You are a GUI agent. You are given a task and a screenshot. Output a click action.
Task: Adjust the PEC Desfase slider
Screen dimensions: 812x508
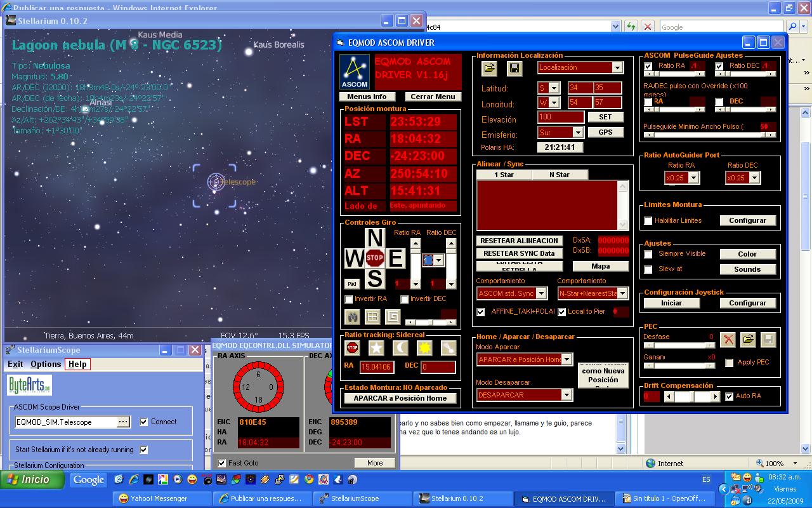coord(679,346)
